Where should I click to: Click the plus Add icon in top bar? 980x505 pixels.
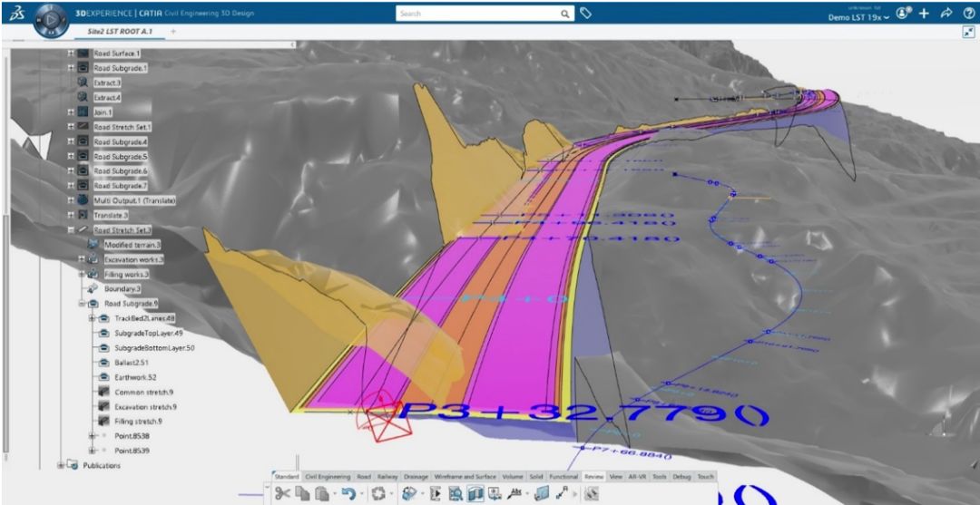coord(923,15)
